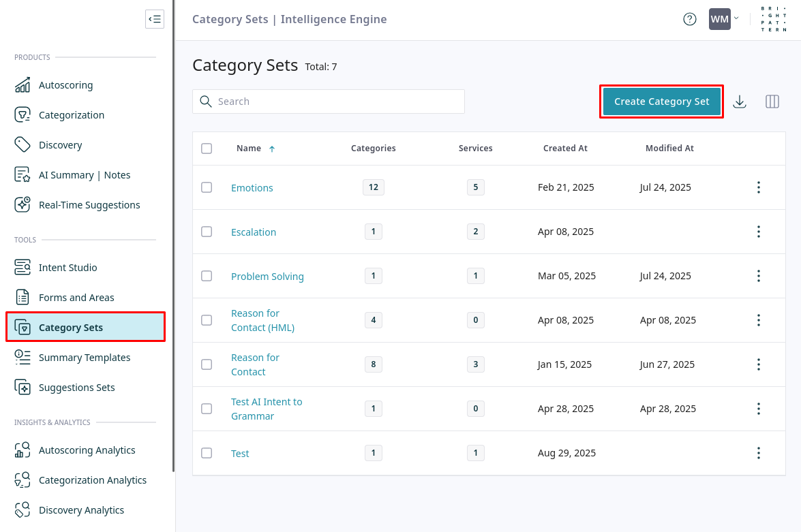
Task: Select all rows with header checkbox
Action: pyautogui.click(x=207, y=148)
